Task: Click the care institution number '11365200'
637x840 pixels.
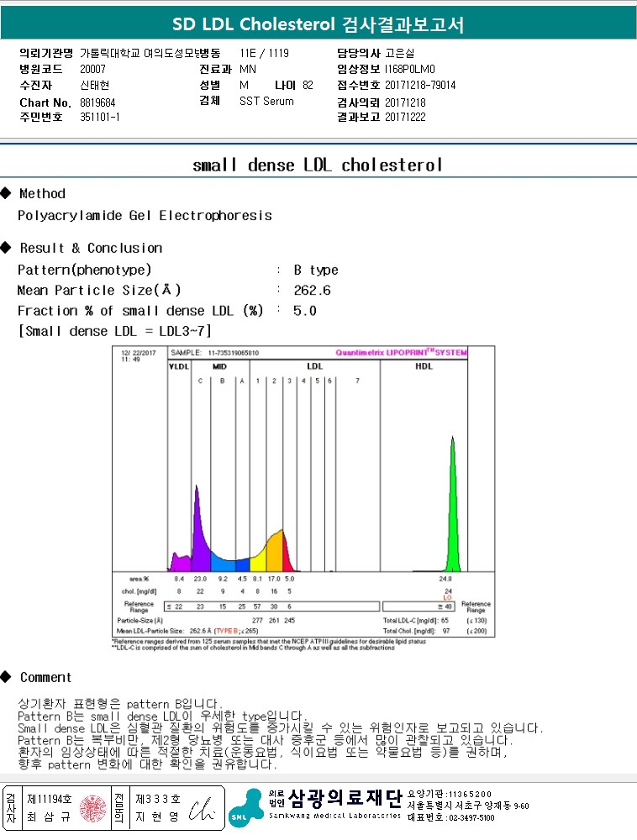Action: point(471,794)
